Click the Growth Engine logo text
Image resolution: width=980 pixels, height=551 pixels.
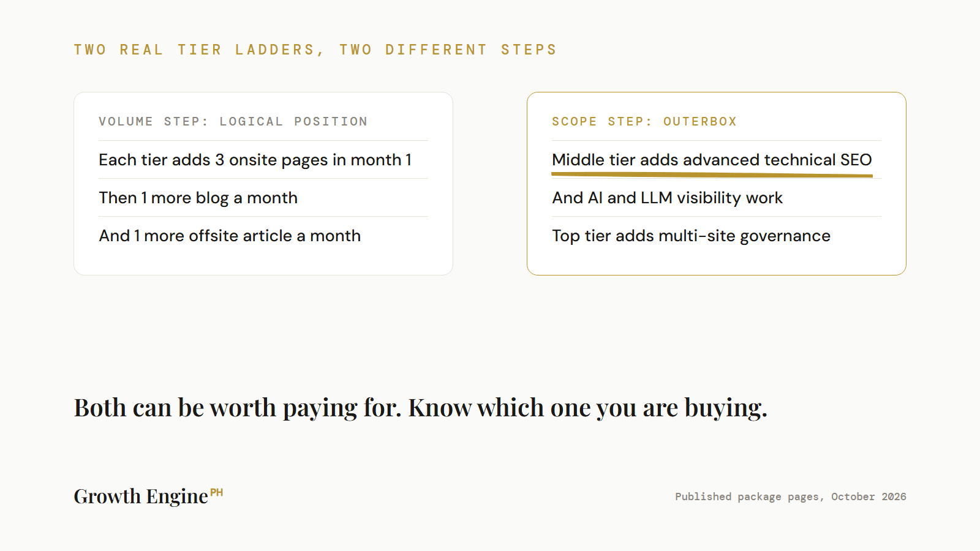141,496
